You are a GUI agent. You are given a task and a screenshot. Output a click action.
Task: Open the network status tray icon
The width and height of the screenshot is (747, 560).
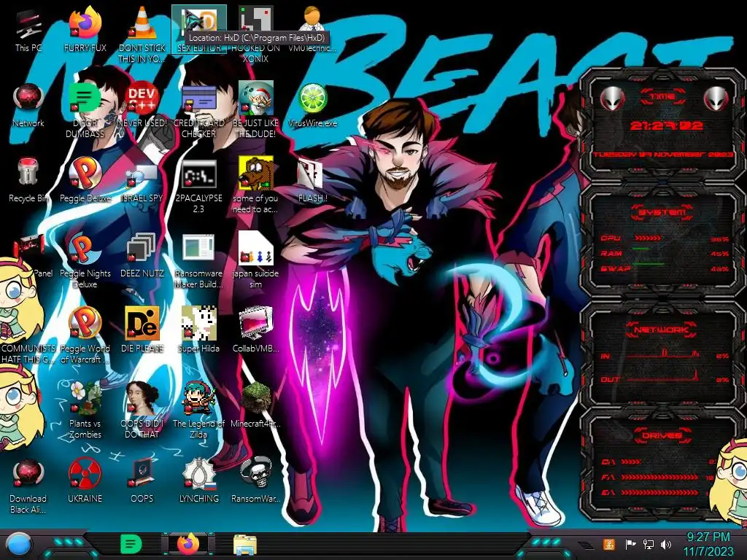tap(648, 544)
